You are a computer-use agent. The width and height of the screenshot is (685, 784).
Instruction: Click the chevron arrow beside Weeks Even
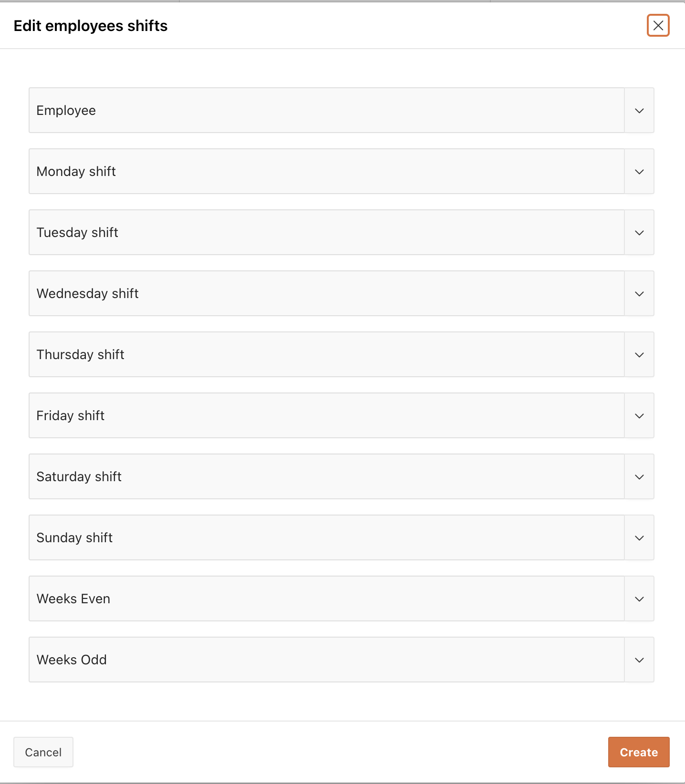click(639, 598)
